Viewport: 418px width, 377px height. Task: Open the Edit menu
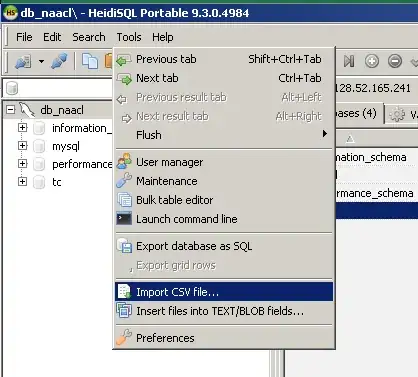[52, 37]
